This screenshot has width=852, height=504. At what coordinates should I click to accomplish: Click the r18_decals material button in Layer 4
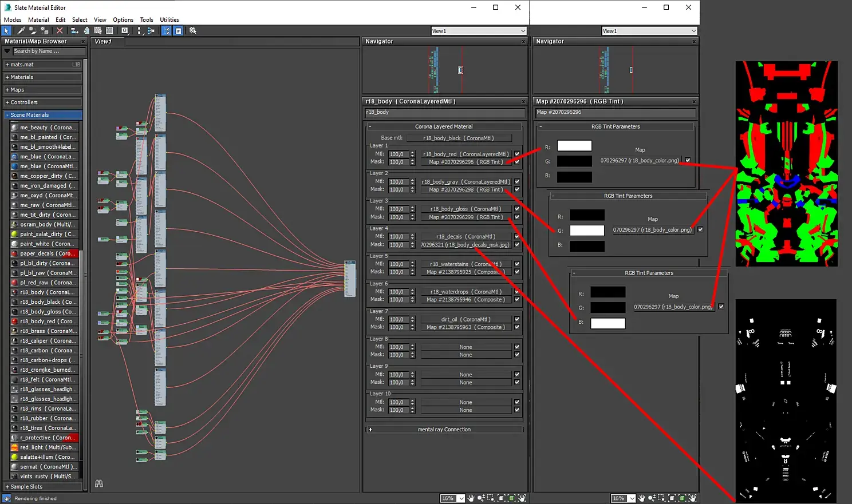pos(466,236)
